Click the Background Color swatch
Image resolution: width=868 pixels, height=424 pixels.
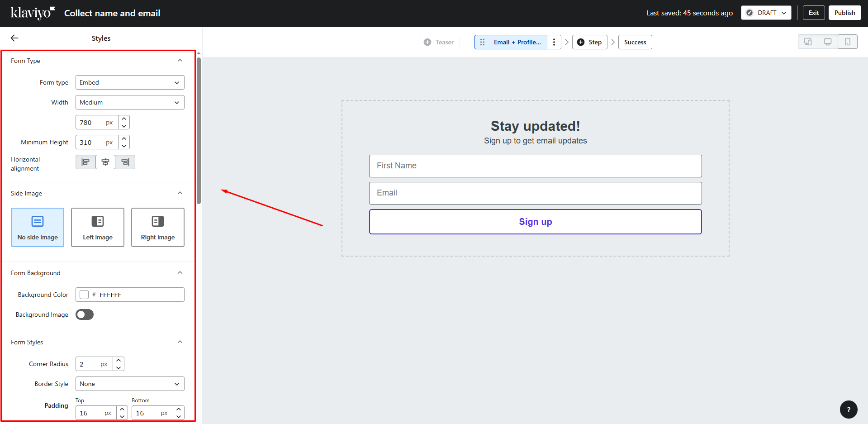(84, 295)
